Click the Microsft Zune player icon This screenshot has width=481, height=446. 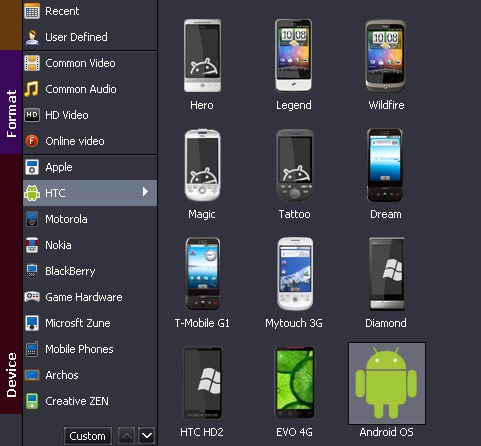32,323
